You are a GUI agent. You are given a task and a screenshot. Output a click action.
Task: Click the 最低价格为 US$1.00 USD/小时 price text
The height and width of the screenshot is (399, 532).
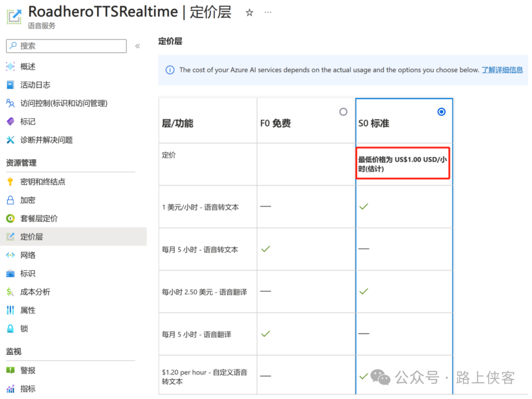coord(403,164)
